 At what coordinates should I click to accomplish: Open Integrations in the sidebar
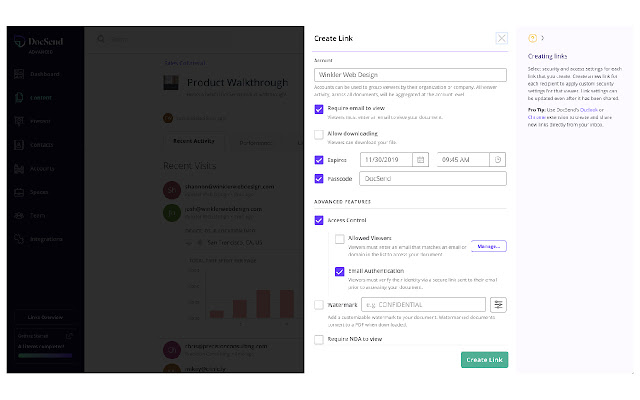[x=44, y=240]
